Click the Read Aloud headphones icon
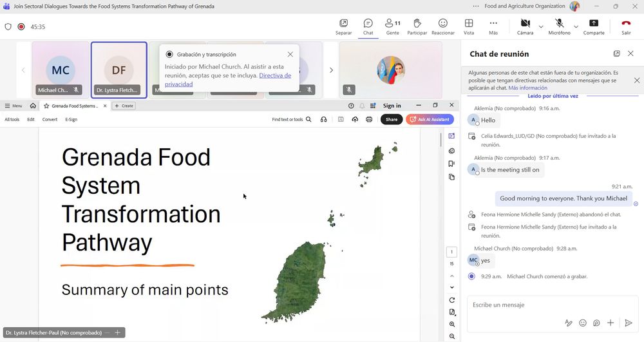Viewport: 644px width, 342px height. [324, 119]
